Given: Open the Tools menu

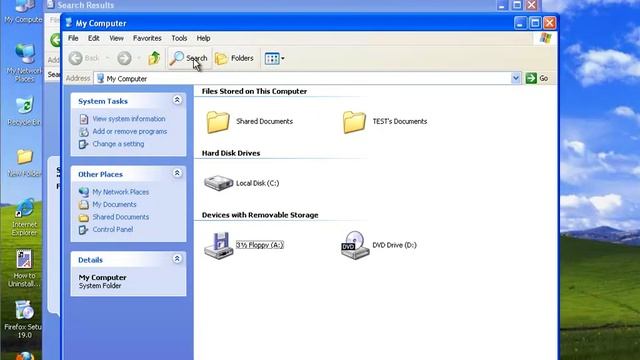Looking at the screenshot, I should click(x=179, y=38).
